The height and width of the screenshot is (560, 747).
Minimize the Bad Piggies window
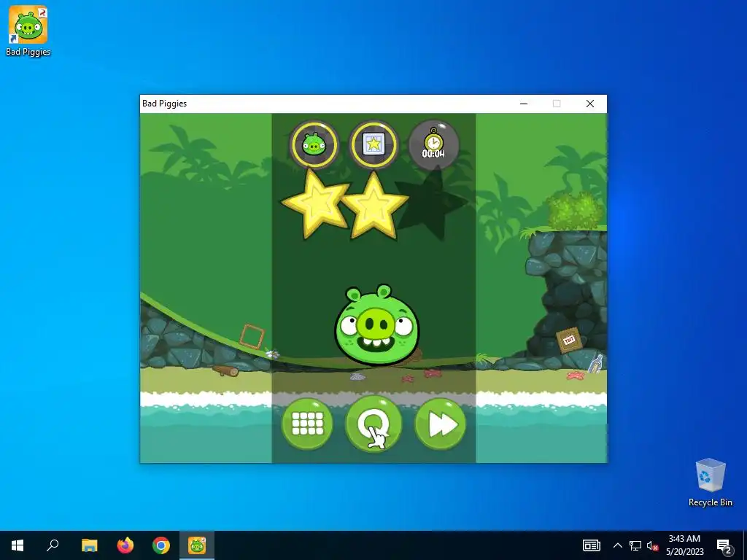click(524, 104)
